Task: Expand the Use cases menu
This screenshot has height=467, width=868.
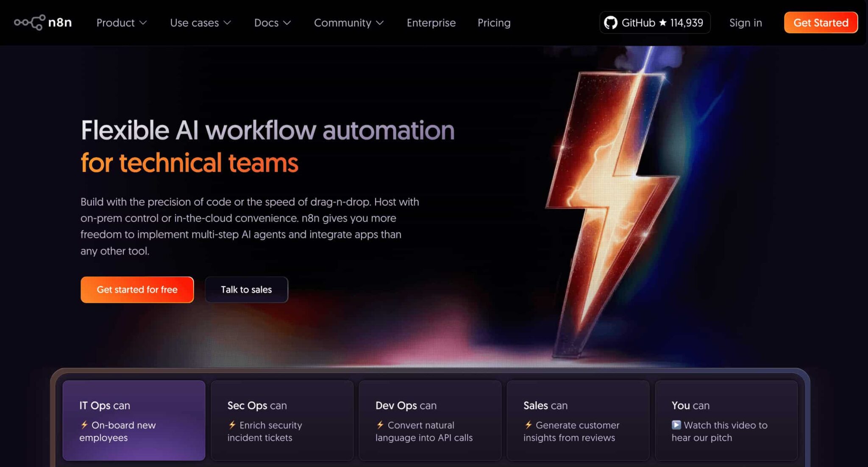Action: pos(200,22)
